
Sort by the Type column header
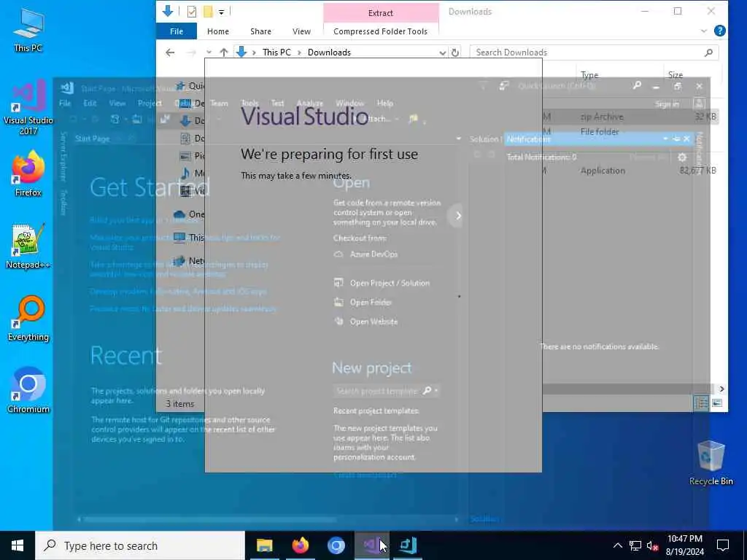point(589,75)
